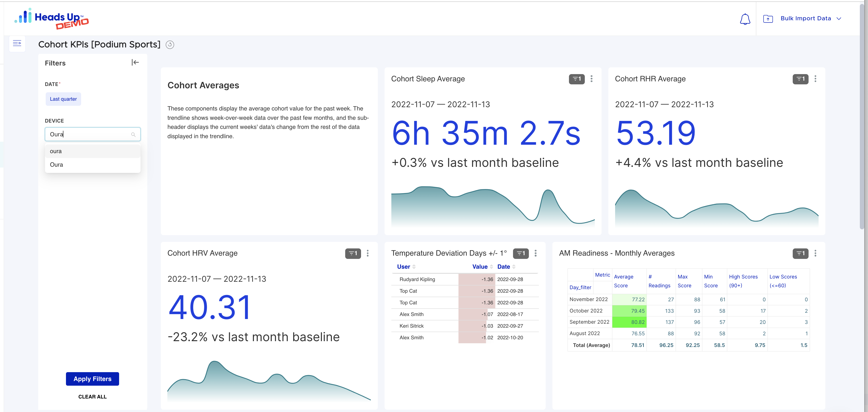Screen dimensions: 868x412
Task: Collapse the Filters panel arrow
Action: click(135, 62)
